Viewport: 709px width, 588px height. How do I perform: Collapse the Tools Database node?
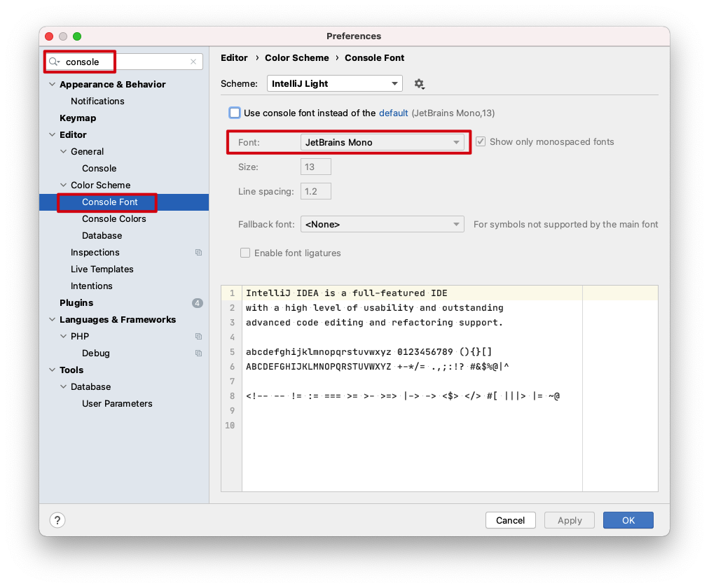(x=63, y=387)
